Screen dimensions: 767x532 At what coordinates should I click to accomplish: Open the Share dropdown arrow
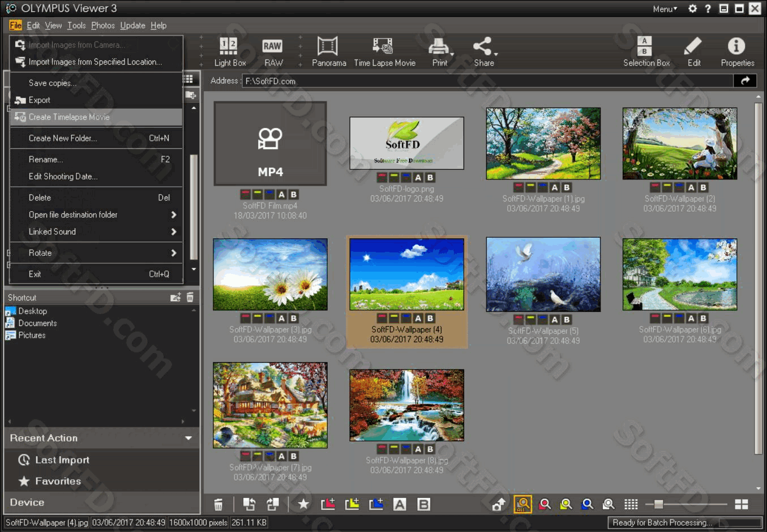(x=496, y=54)
